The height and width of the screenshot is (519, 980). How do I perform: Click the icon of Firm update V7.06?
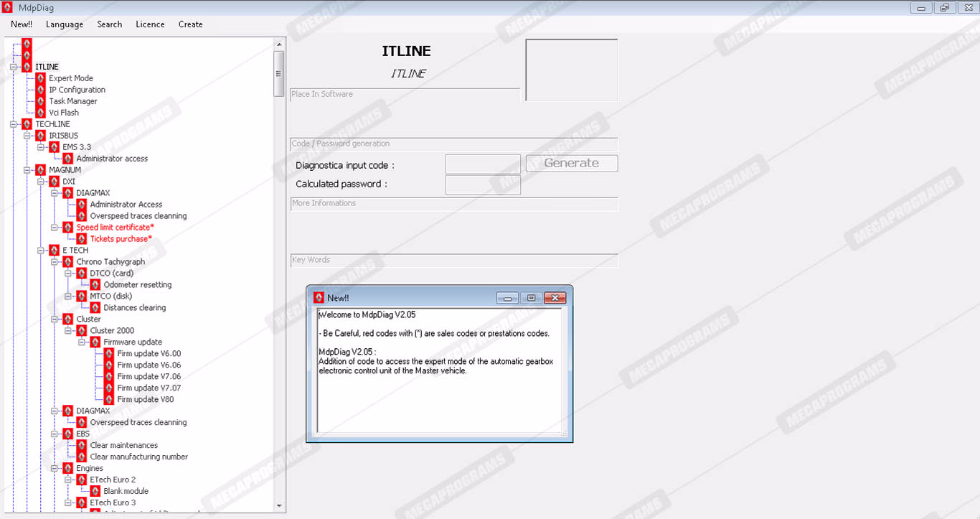109,377
